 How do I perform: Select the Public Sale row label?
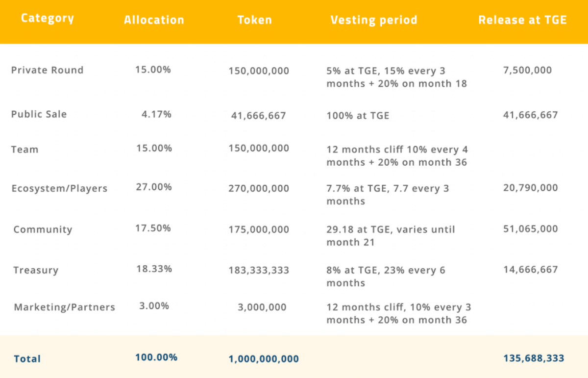39,114
